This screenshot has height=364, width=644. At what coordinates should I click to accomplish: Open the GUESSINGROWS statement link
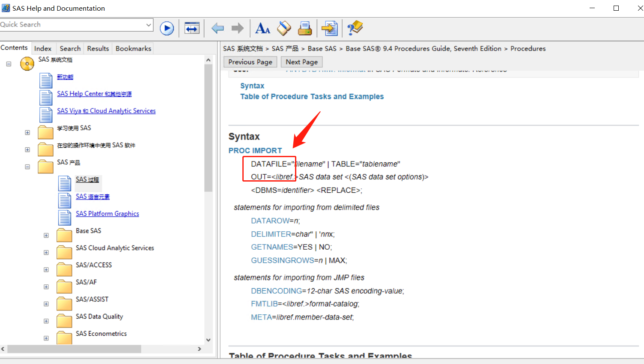[282, 260]
